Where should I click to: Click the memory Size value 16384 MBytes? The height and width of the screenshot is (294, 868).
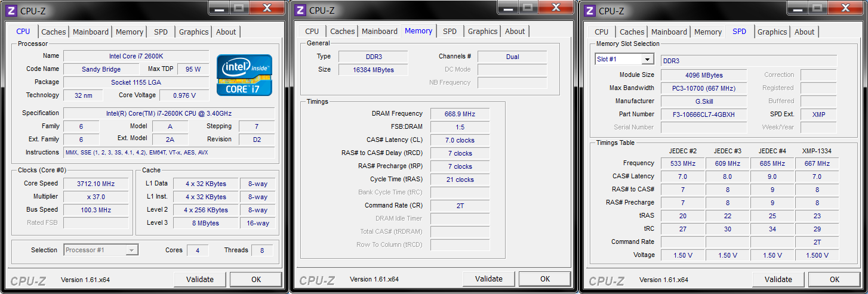tap(373, 70)
